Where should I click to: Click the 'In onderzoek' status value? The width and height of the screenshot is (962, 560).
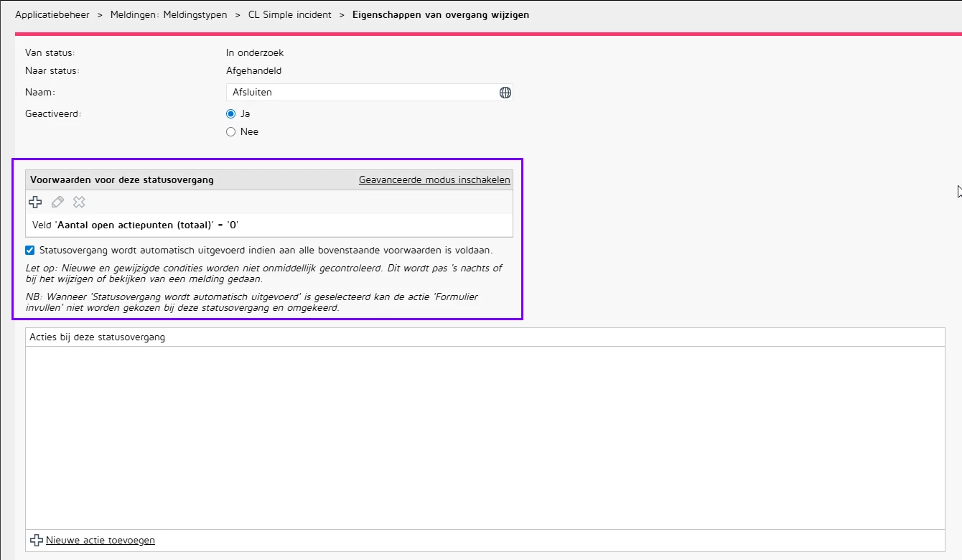(255, 53)
